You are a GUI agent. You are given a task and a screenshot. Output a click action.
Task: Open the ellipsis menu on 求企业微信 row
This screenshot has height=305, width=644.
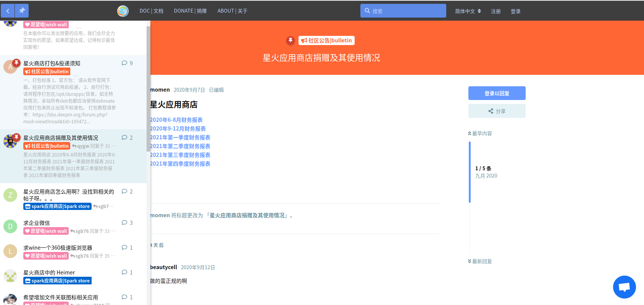tap(113, 231)
